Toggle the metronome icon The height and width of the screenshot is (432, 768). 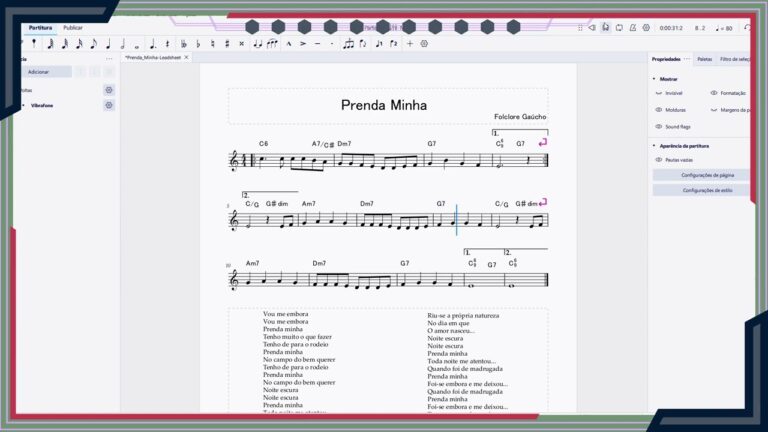tap(633, 27)
